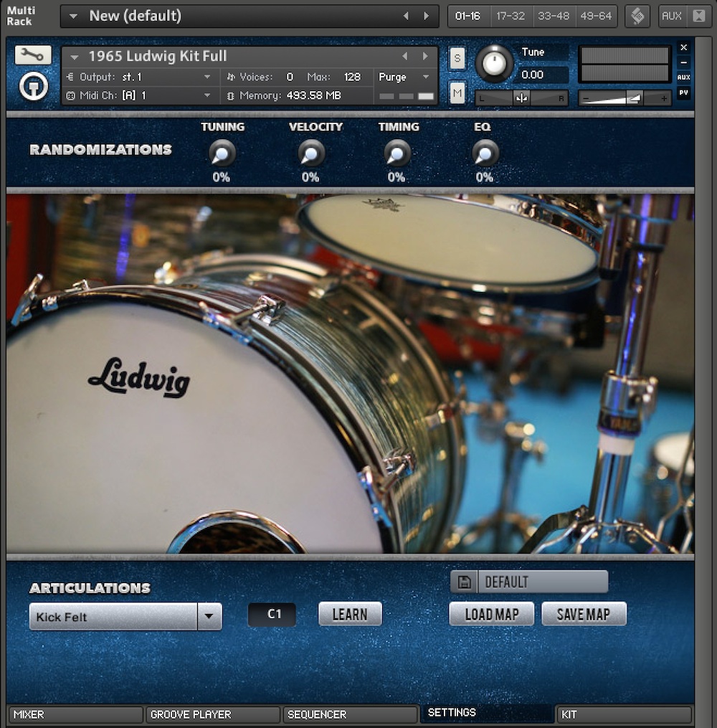Open the Kick Felt articulations dropdown
This screenshot has width=717, height=728.
(x=209, y=616)
